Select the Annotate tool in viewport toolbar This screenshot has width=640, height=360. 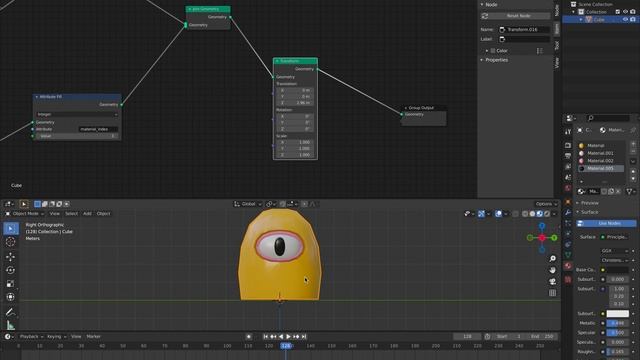11,312
